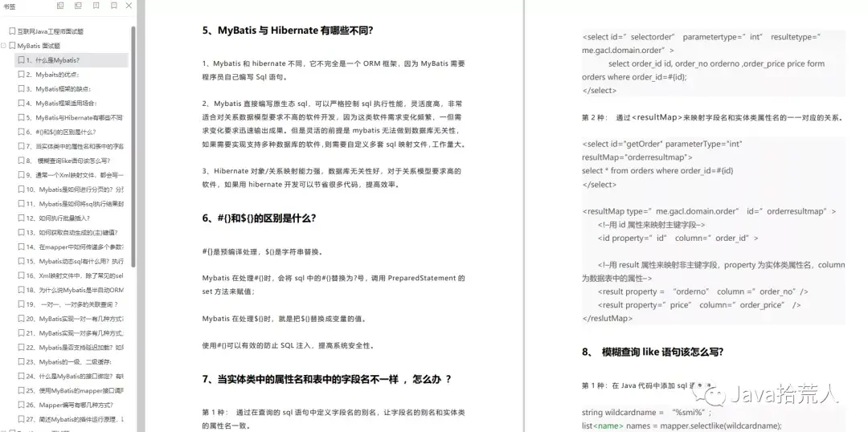Click bookmark icon for 21、MyBatis实现一对多

coord(21,333)
